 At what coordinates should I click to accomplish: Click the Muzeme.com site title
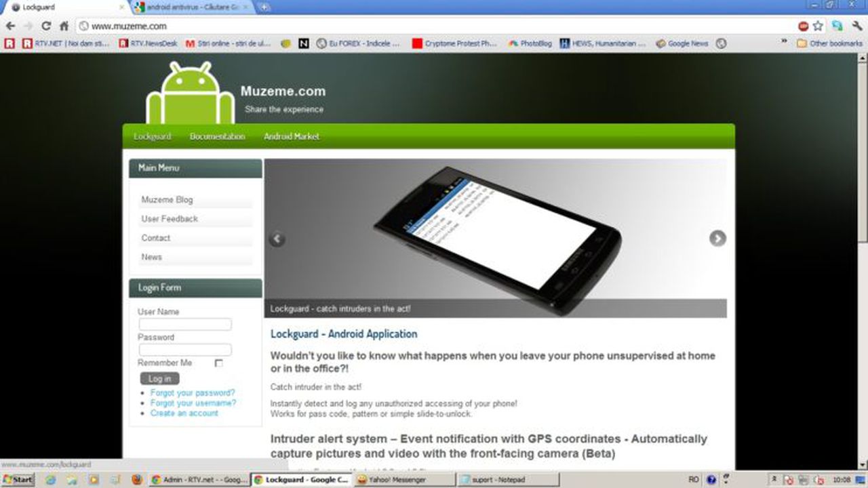[x=283, y=91]
